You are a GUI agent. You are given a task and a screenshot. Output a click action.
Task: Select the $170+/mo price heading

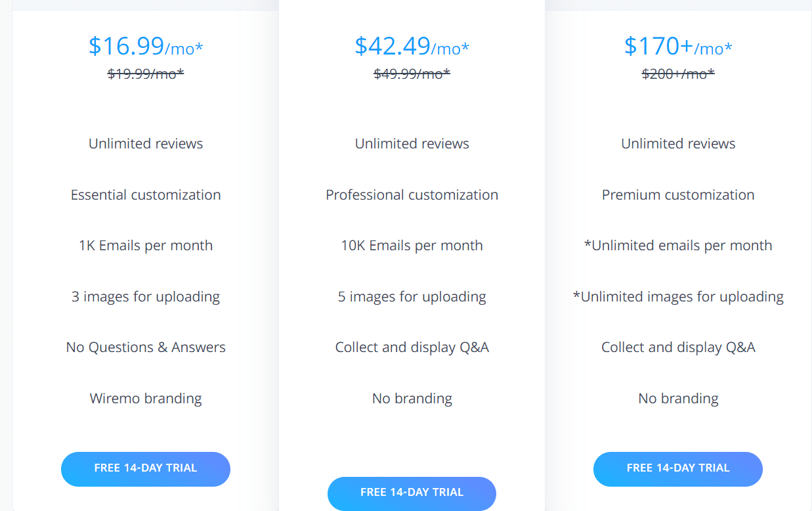677,47
